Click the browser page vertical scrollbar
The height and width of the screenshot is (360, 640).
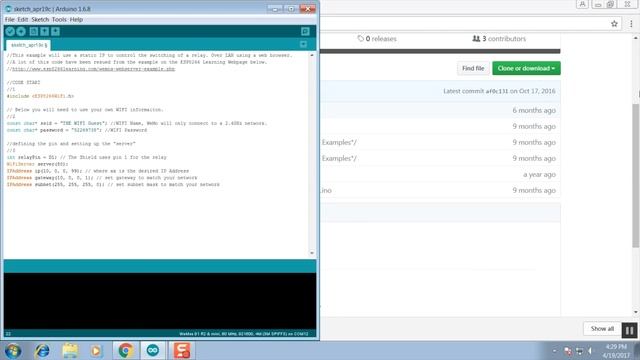tap(636, 176)
